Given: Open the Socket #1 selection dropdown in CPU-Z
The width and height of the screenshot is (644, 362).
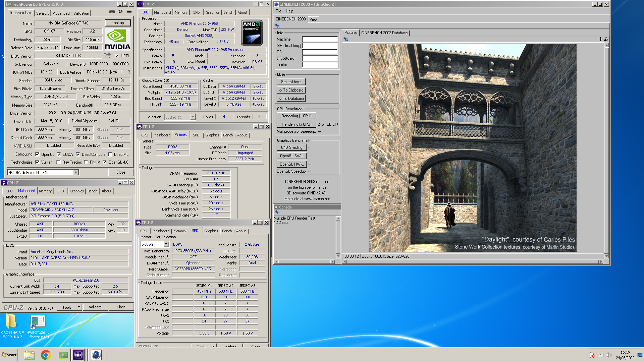Looking at the screenshot, I should point(193,117).
